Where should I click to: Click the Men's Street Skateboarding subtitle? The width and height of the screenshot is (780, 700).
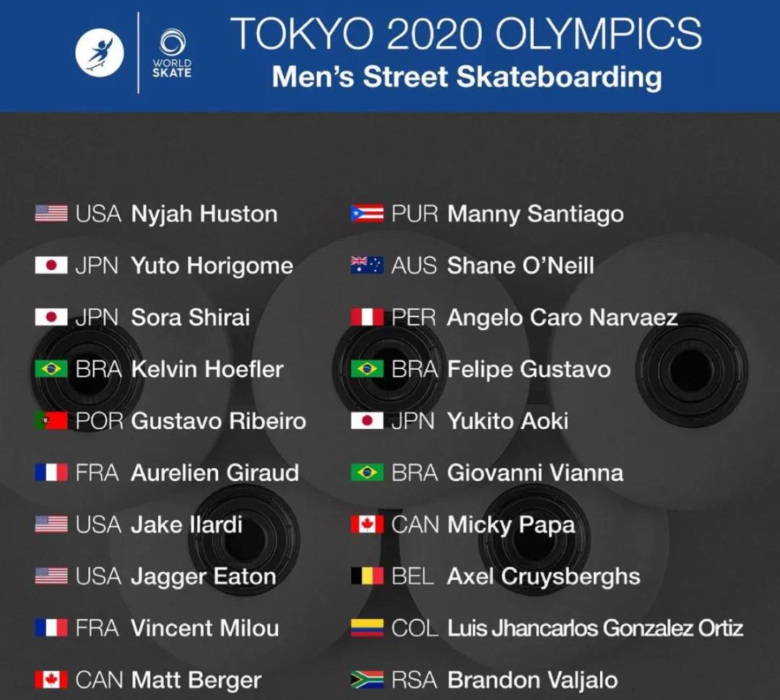pyautogui.click(x=467, y=77)
